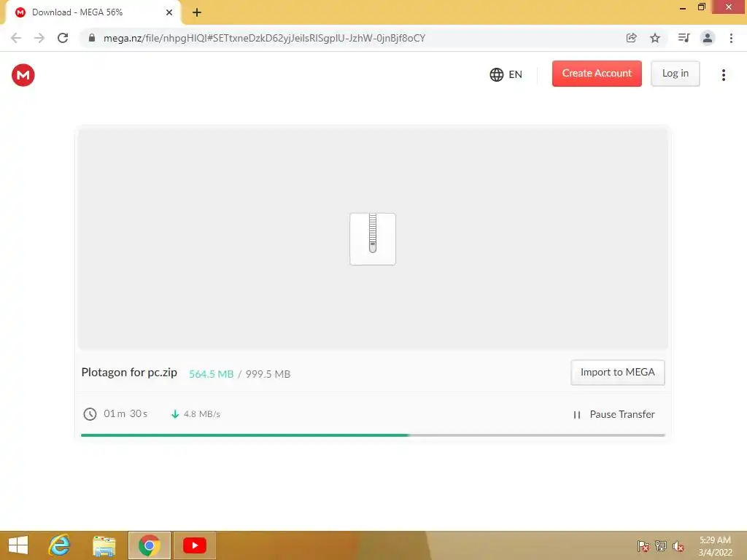This screenshot has height=560, width=747.
Task: Click the Plotagon for pc.zip file name
Action: tap(129, 373)
